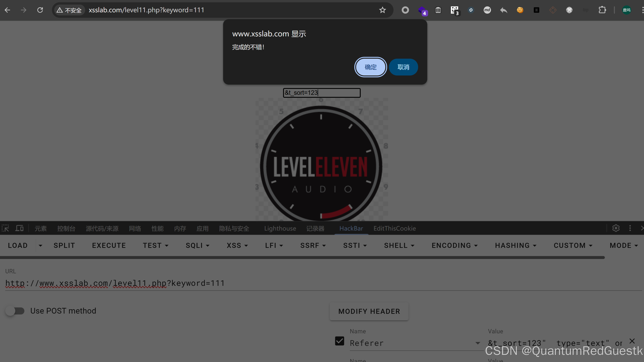Expand the XSS payload dropdown
644x362 pixels.
pos(237,245)
